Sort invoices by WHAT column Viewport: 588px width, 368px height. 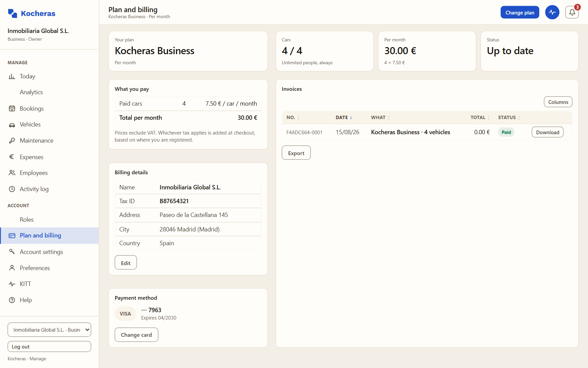[380, 117]
